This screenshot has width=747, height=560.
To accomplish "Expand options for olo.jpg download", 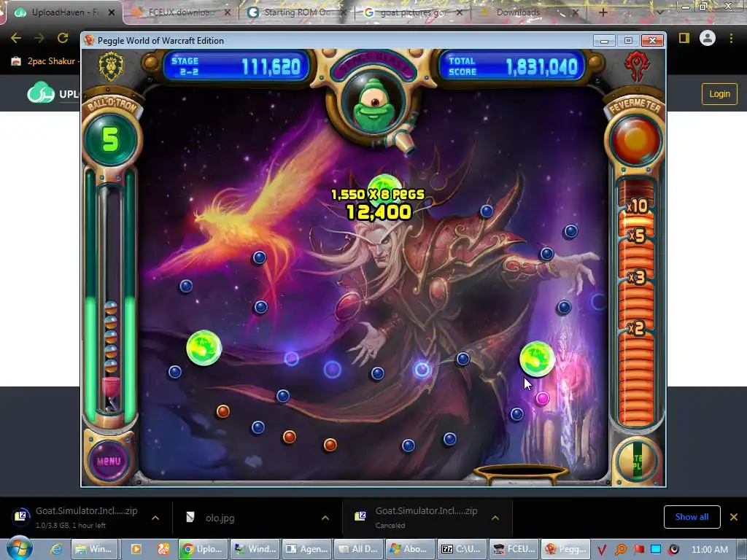I will tap(325, 518).
